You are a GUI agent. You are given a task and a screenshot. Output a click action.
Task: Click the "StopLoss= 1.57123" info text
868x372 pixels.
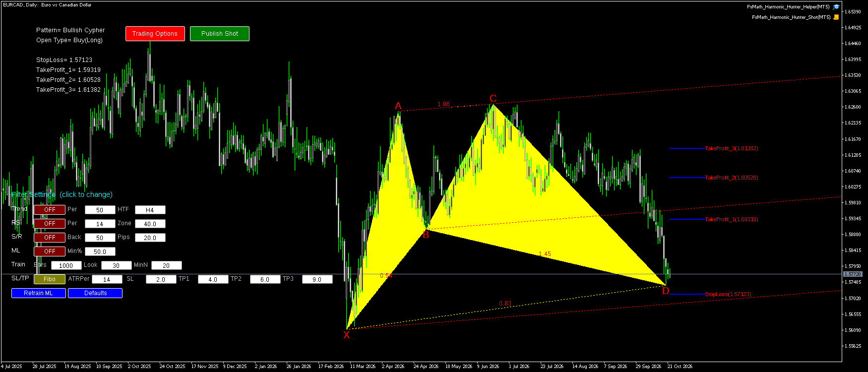[64, 60]
